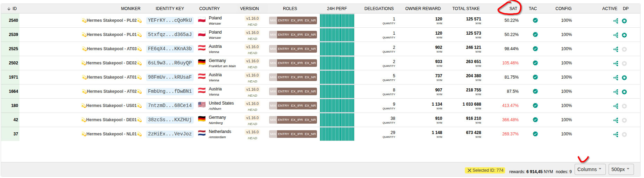Click the Netherlands flag for node 37
This screenshot has width=644, height=178.
tap(202, 134)
